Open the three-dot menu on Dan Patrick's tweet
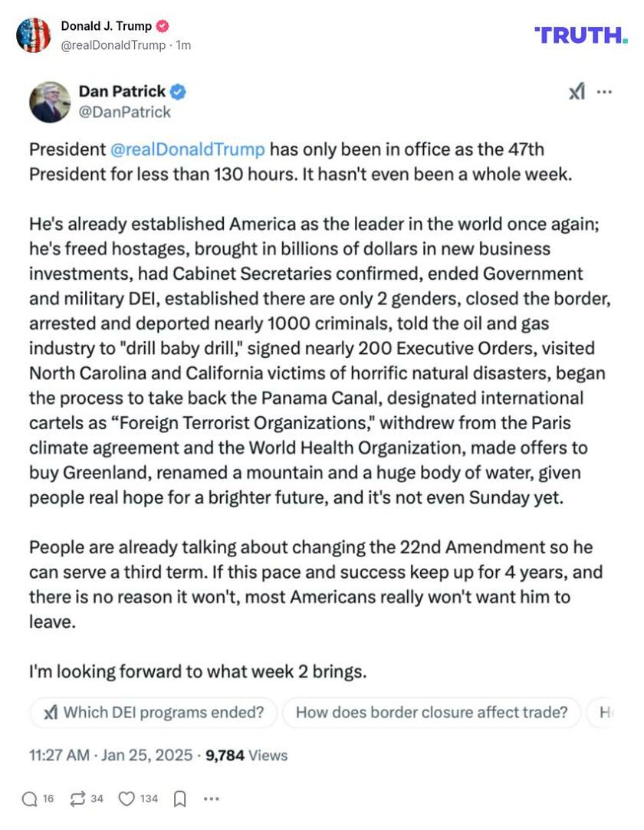The height and width of the screenshot is (830, 644). click(x=604, y=92)
